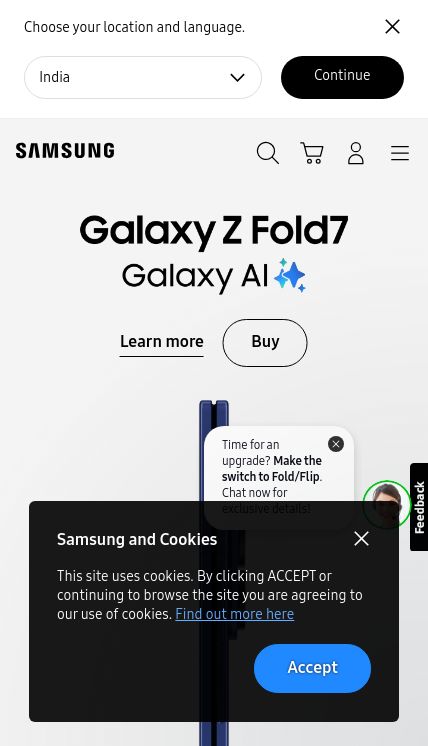Click the Galaxy AI sparkle stars icon
Viewport: 428px width, 746px height.
(x=290, y=275)
